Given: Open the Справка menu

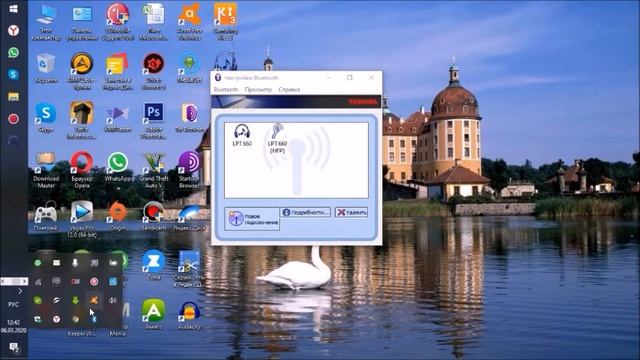Looking at the screenshot, I should point(289,89).
